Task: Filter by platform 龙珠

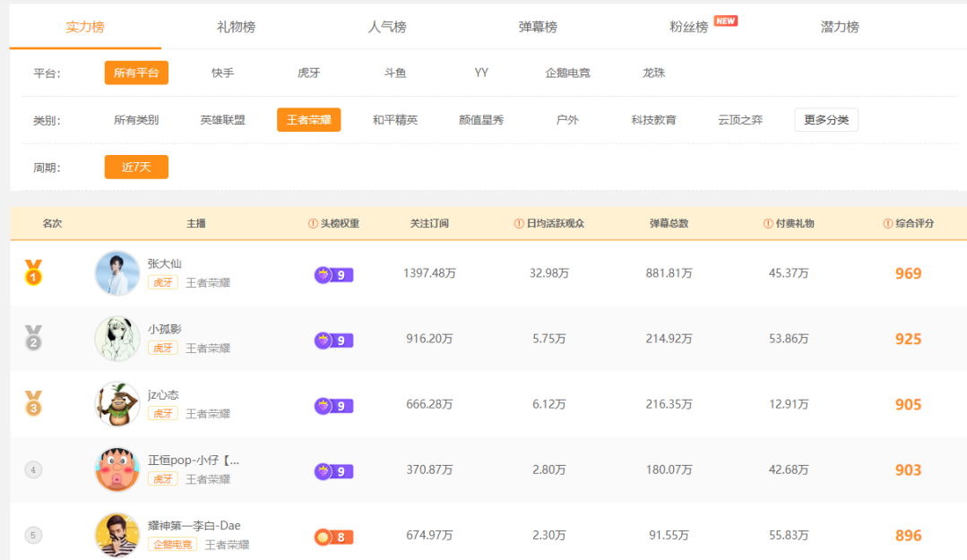Action: click(653, 73)
